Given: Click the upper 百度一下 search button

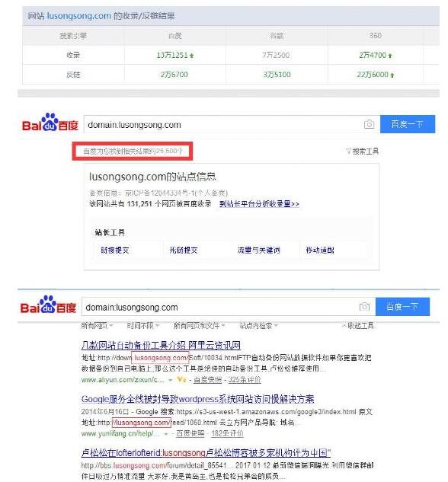Looking at the screenshot, I should [408, 124].
